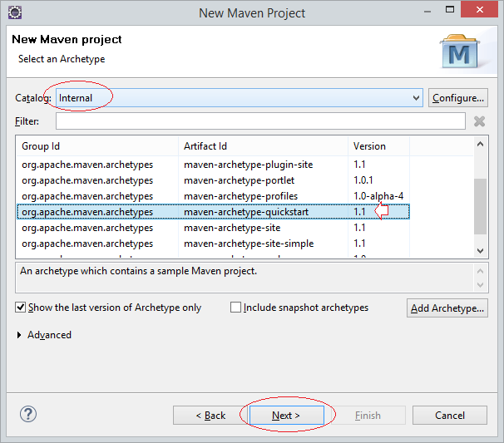Viewport: 504px width, 443px height.
Task: Select maven-archetype-site artifact row
Action: point(213,228)
